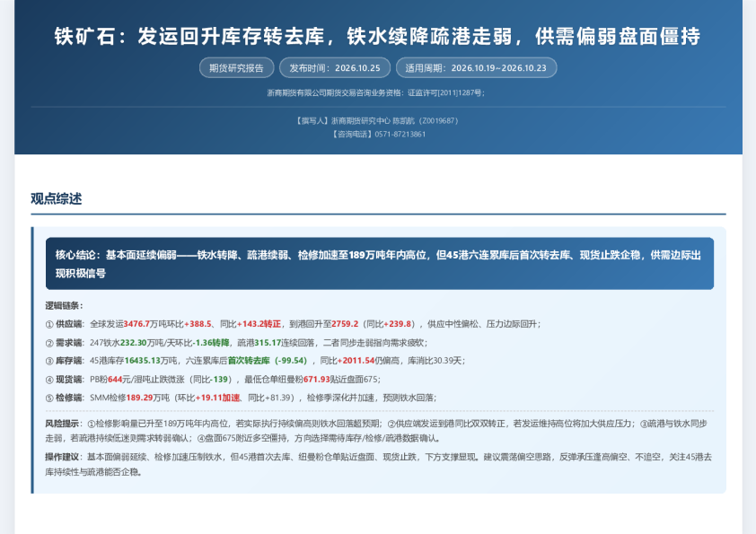Click the ① 供应端 row label

pos(65,324)
